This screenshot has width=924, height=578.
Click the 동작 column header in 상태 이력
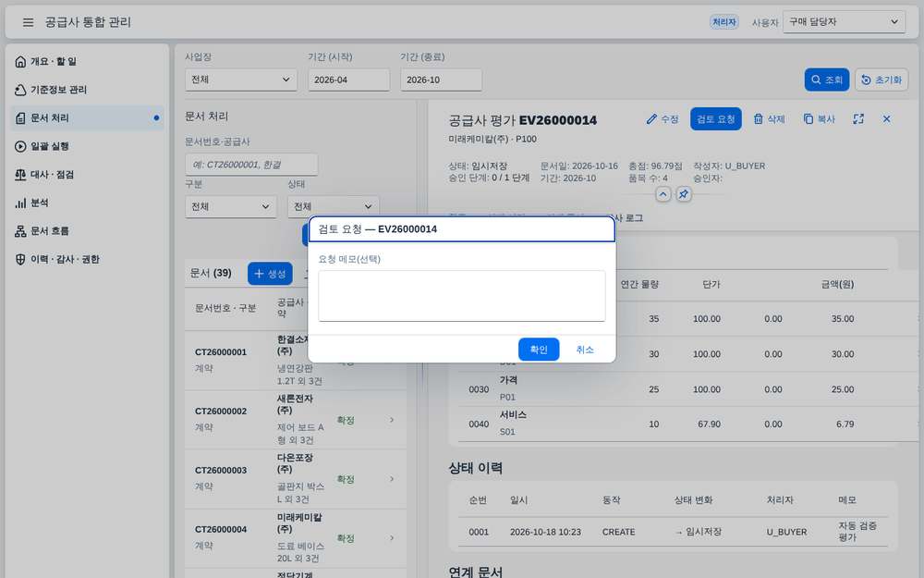tap(611, 500)
